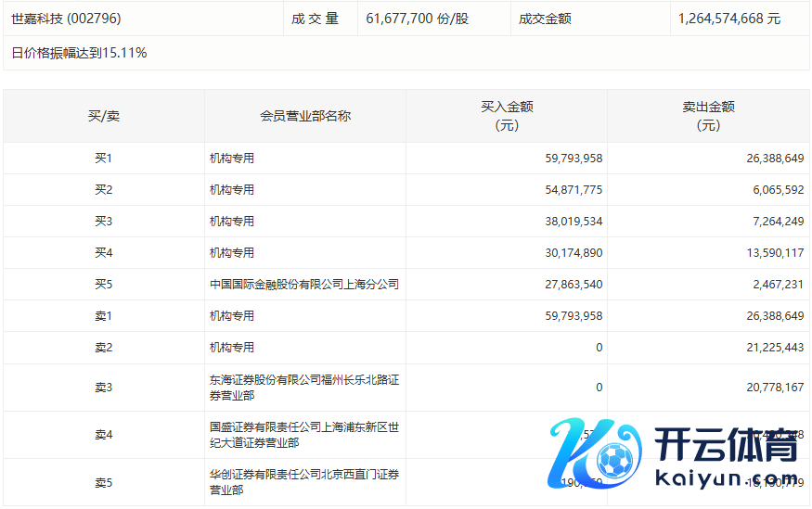Click the 买/卖 column header
Screen dimensions: 812x509
point(103,116)
